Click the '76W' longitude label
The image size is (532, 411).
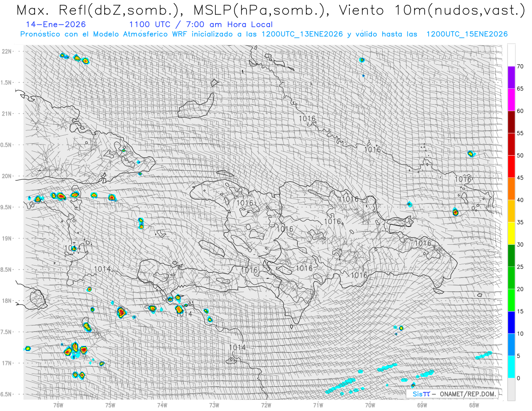58,405
